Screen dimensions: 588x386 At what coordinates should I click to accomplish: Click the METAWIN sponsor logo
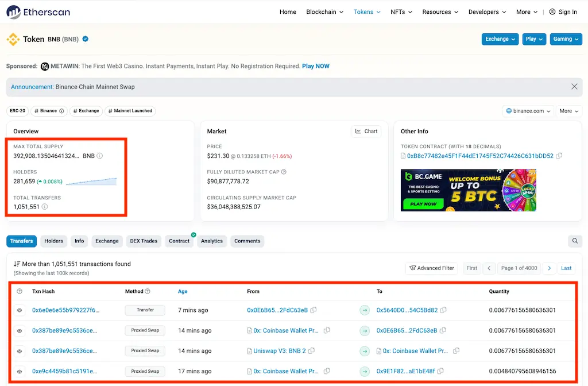[x=45, y=67]
